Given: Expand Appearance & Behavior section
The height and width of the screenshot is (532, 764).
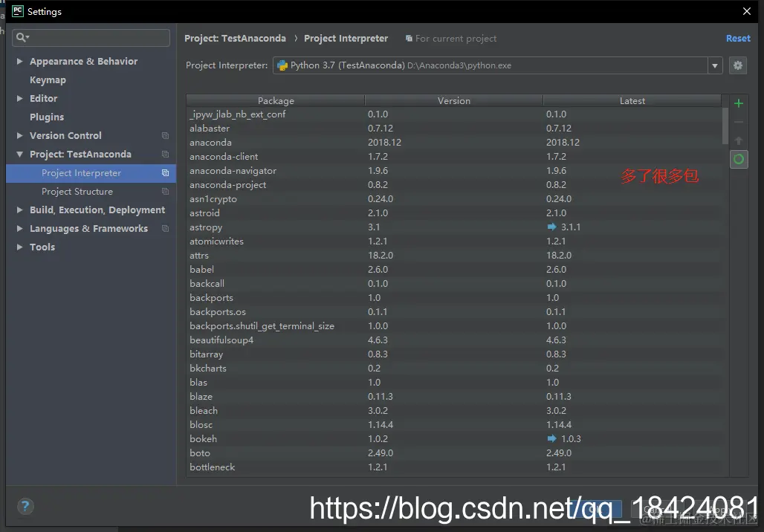Looking at the screenshot, I should pos(19,62).
